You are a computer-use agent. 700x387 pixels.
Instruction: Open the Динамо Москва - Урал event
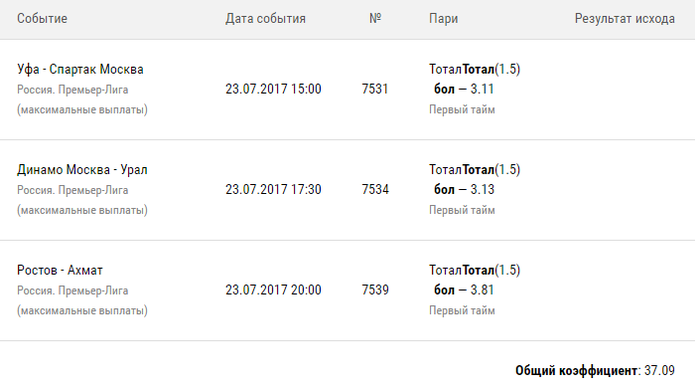[x=82, y=170]
